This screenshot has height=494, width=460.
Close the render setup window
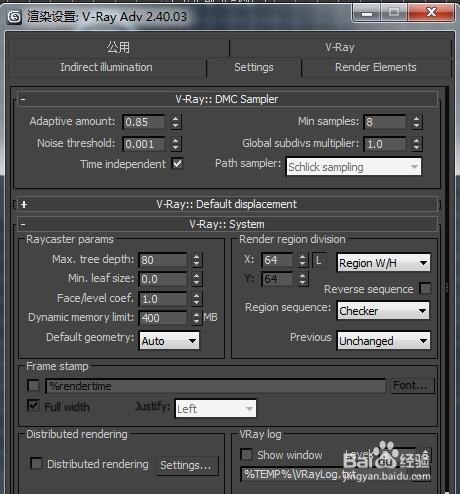tap(431, 14)
